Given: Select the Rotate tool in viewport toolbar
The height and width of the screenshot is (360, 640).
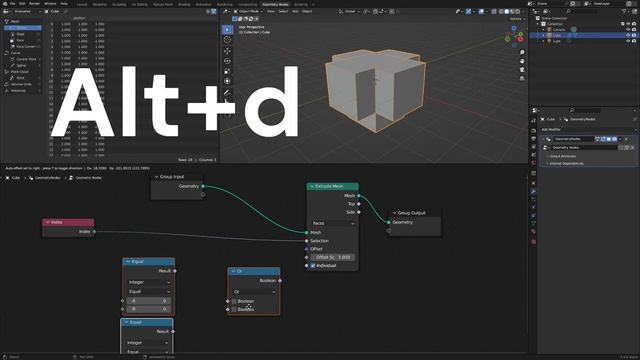Looking at the screenshot, I should [x=227, y=61].
